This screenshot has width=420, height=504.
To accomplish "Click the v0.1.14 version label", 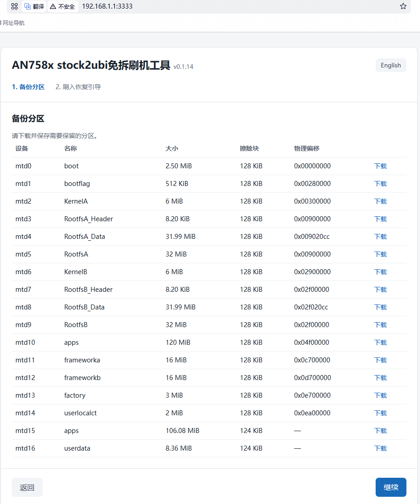I will [x=183, y=67].
